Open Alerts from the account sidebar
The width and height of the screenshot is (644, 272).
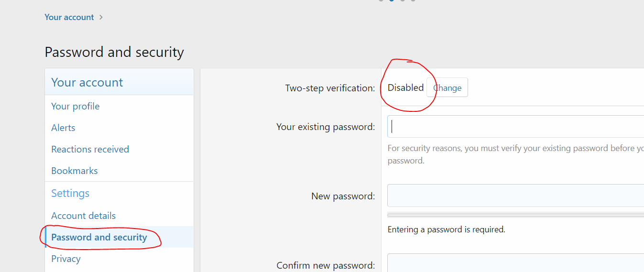pos(63,128)
